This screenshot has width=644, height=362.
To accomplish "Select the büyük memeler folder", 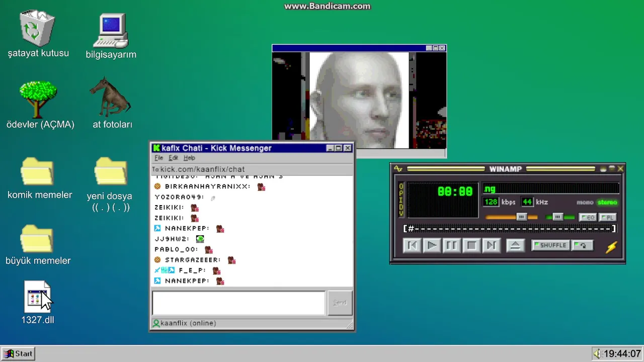I will click(x=36, y=238).
